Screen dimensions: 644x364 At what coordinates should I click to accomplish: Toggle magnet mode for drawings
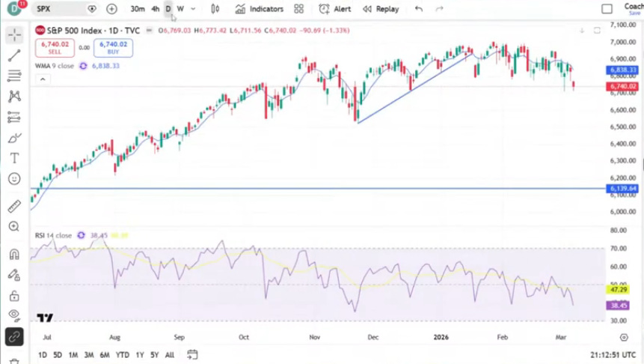(14, 254)
